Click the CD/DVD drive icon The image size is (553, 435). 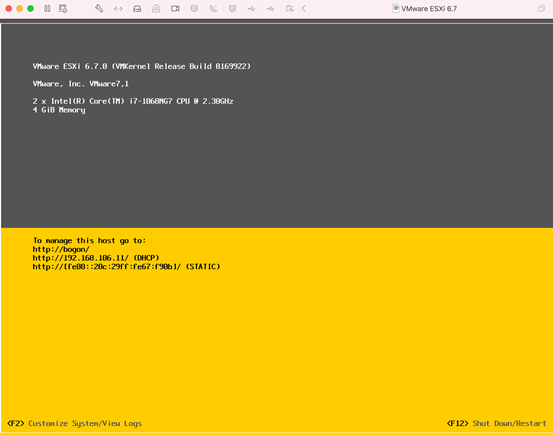[156, 8]
